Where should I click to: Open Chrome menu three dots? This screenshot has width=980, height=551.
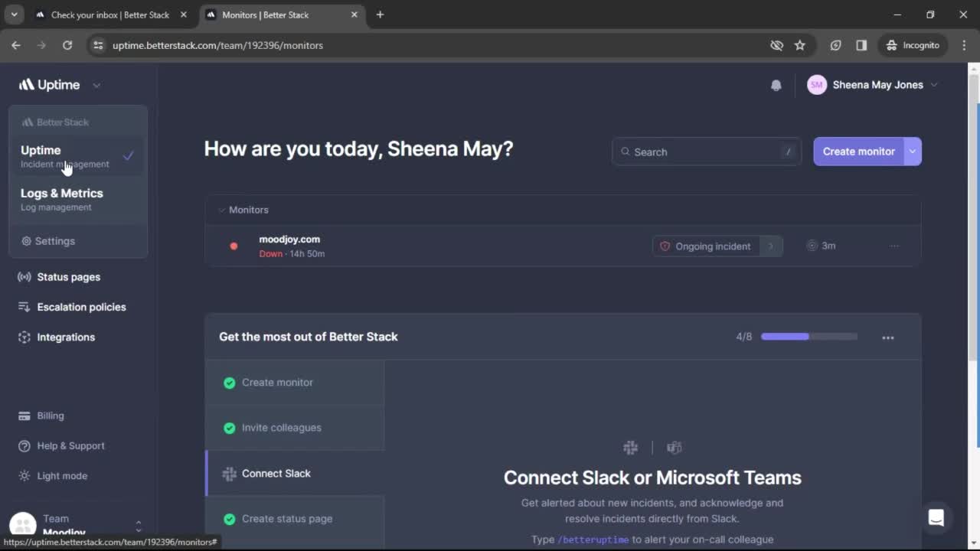click(964, 45)
